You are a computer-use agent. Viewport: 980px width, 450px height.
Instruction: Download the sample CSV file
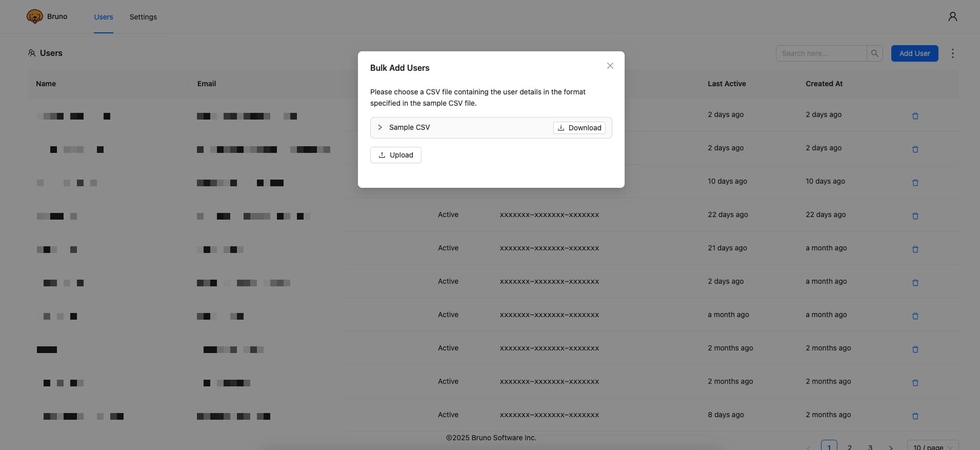579,128
